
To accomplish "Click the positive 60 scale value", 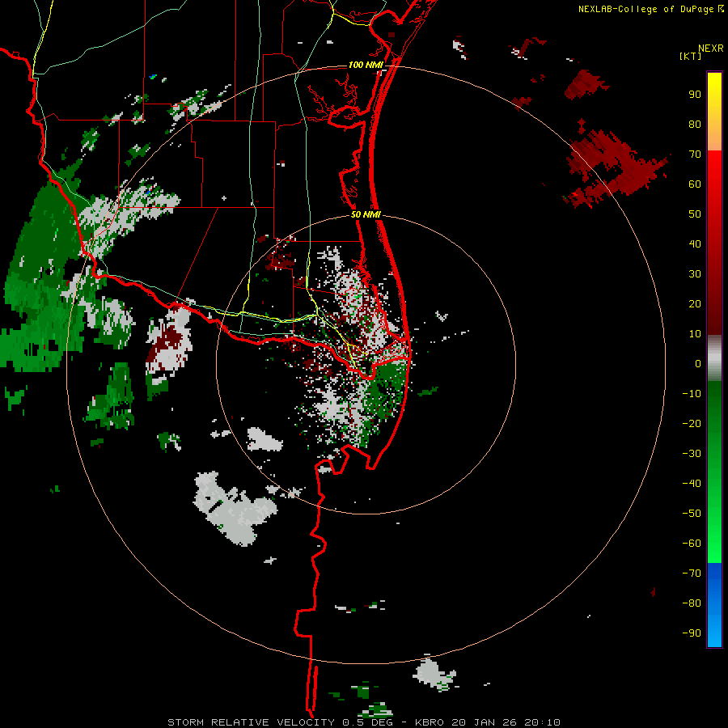I will tap(695, 184).
